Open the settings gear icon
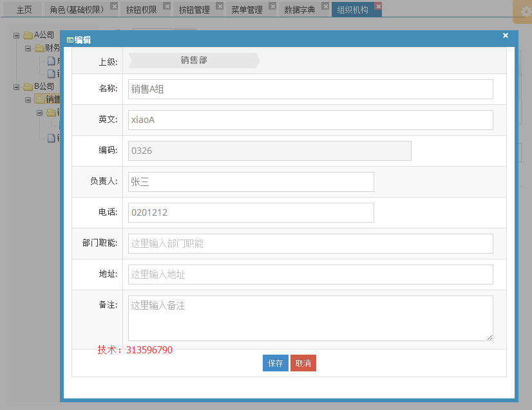This screenshot has width=532, height=410. 525,12
